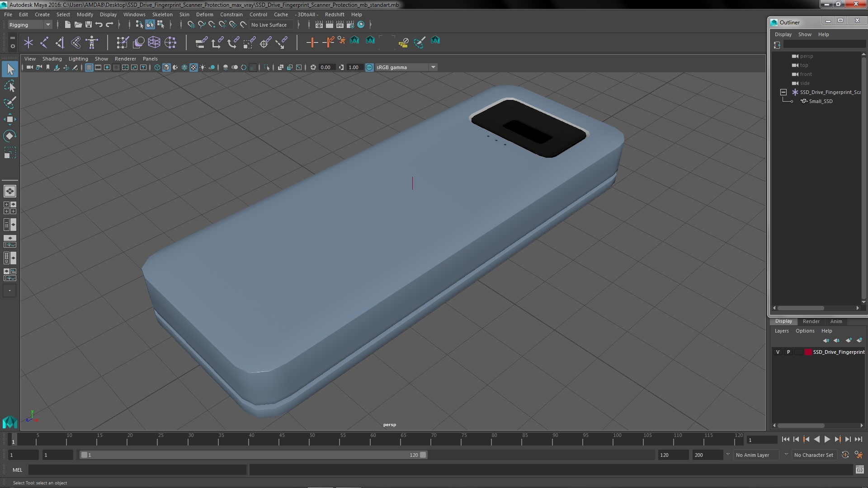Image resolution: width=868 pixels, height=488 pixels.
Task: Activate the Lasso select tool
Action: click(9, 86)
